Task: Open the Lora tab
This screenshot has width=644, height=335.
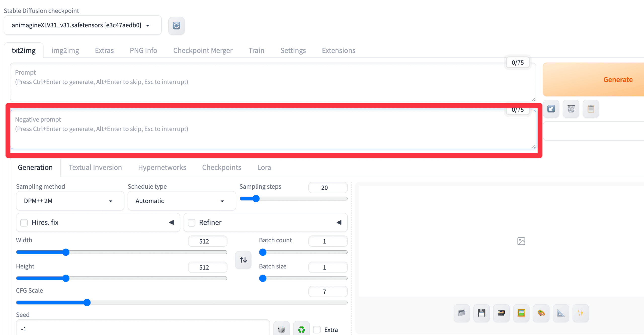Action: click(x=264, y=167)
